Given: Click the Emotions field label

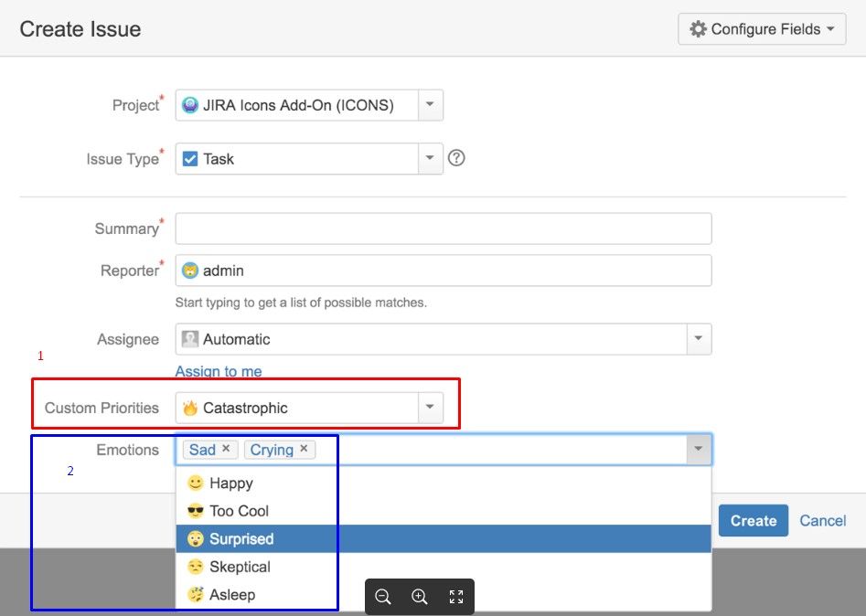Looking at the screenshot, I should pyautogui.click(x=128, y=450).
